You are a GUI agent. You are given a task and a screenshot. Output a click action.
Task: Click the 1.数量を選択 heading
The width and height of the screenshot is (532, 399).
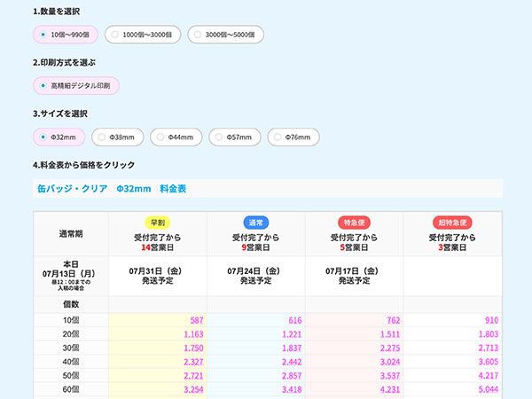coord(57,12)
